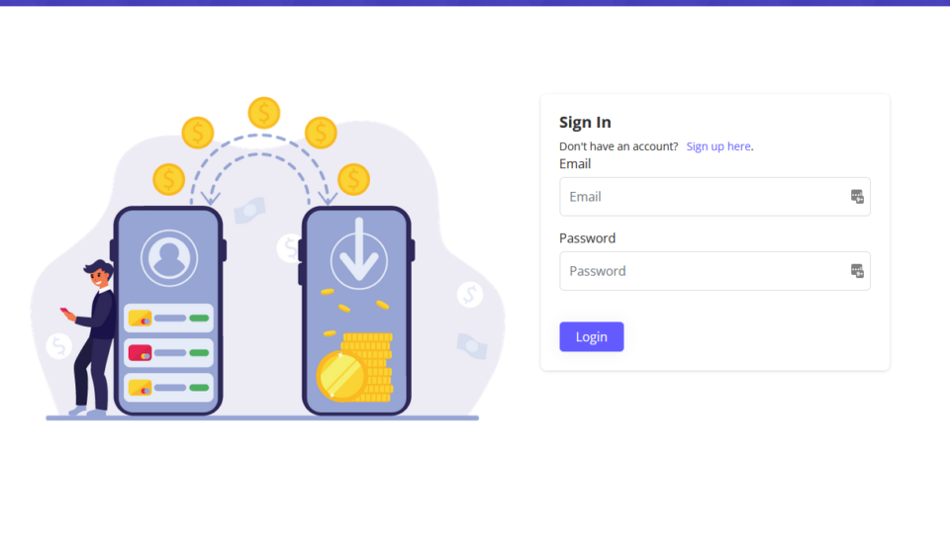Open password manager icon in Password field
This screenshot has height=560, width=950.
857,271
